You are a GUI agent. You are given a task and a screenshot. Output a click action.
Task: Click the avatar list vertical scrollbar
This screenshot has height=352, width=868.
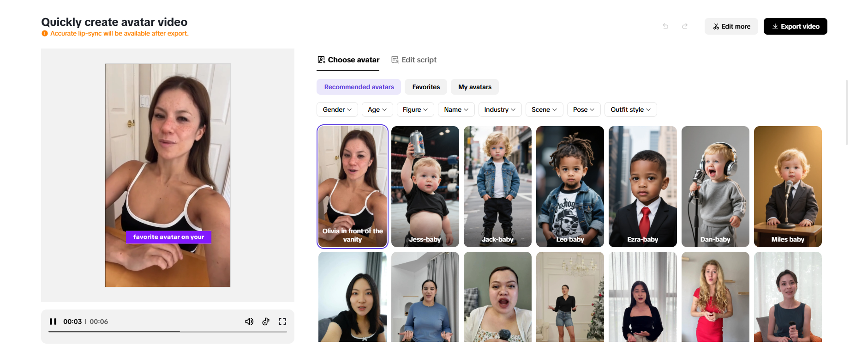(x=847, y=112)
